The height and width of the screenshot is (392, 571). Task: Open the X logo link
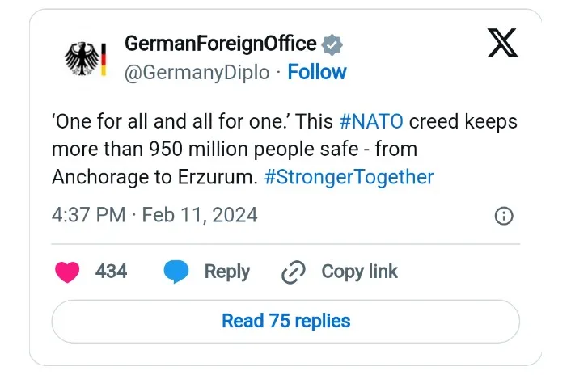click(x=502, y=41)
